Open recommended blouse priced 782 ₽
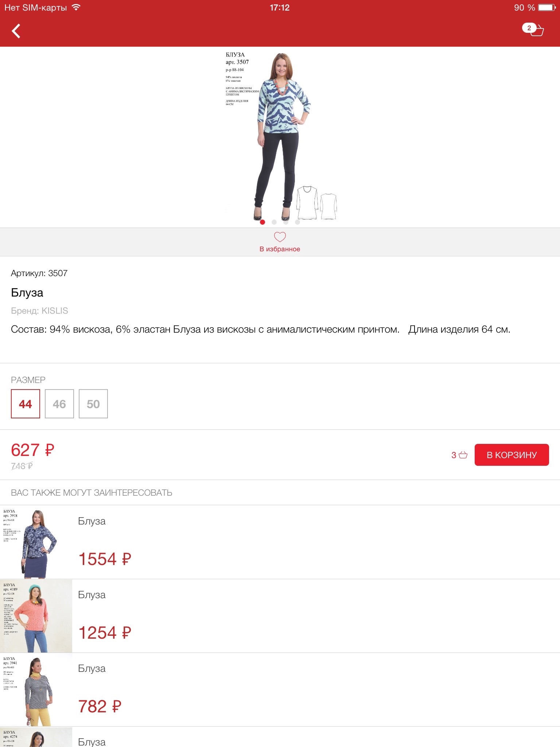The image size is (560, 747). pos(280,690)
